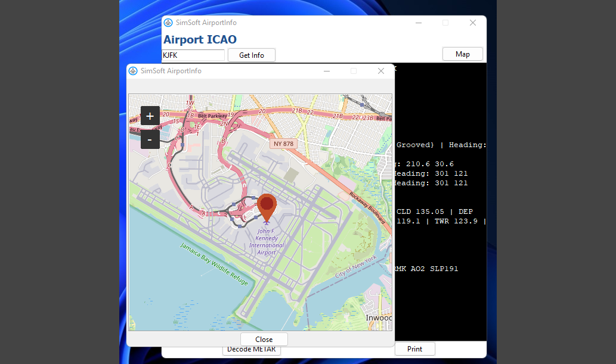Minimize the map window
The image size is (616, 364).
coord(327,71)
